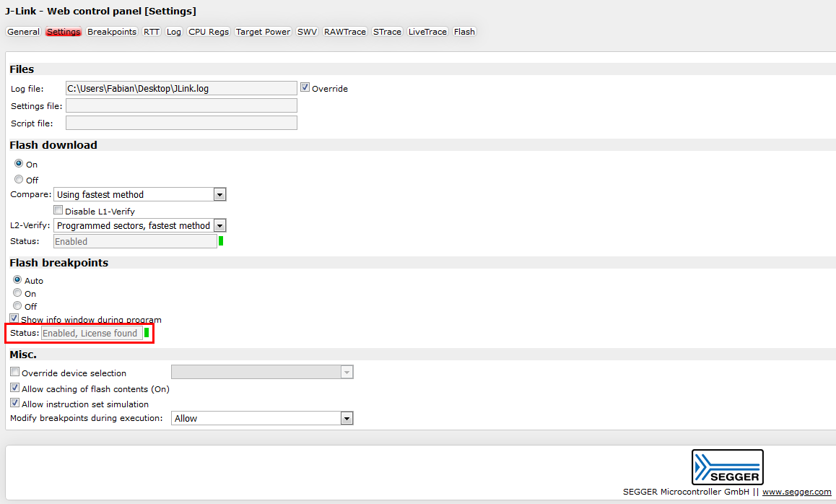The image size is (836, 504).
Task: Click the Script file input field
Action: (181, 123)
